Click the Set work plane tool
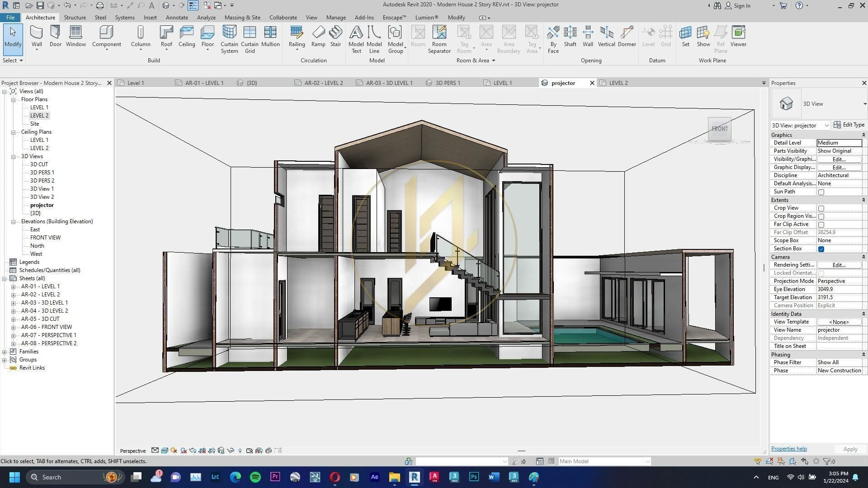 685,36
